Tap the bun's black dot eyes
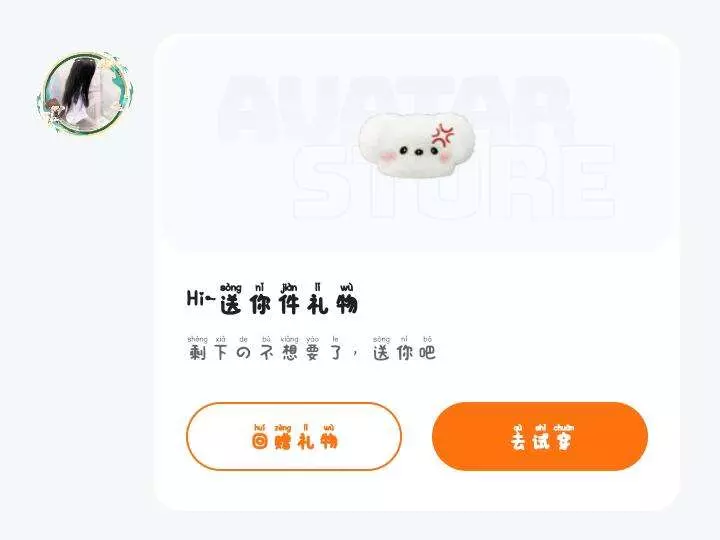Viewport: 720px width, 540px height. click(x=419, y=150)
